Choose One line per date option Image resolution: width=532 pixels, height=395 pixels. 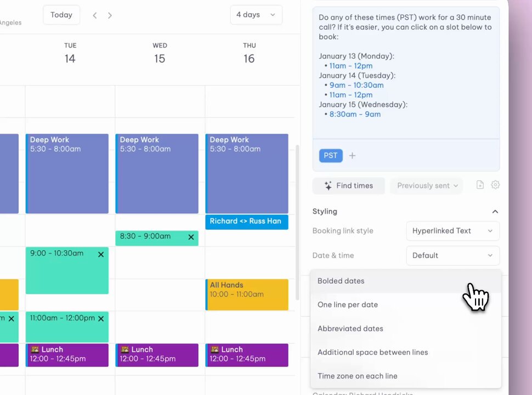coord(406,304)
